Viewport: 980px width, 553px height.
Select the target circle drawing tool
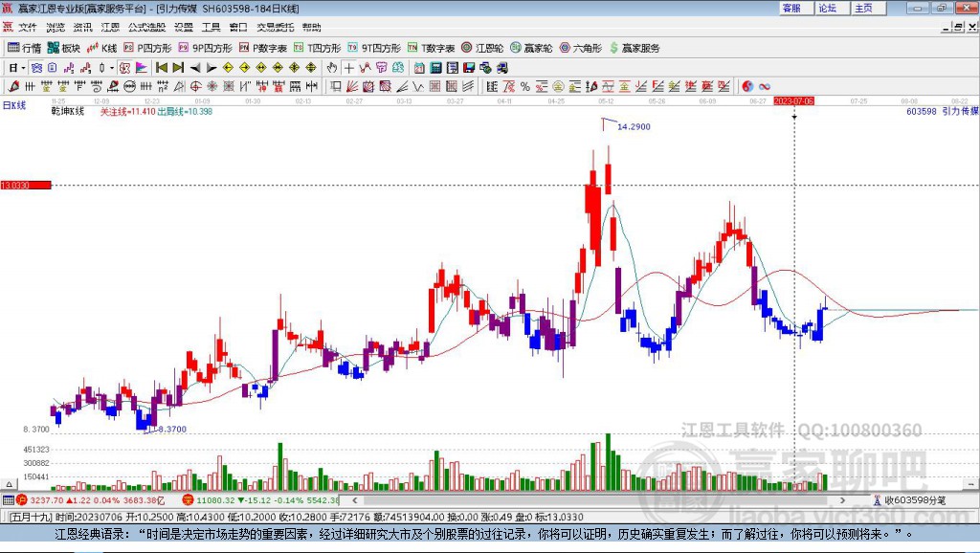195,86
